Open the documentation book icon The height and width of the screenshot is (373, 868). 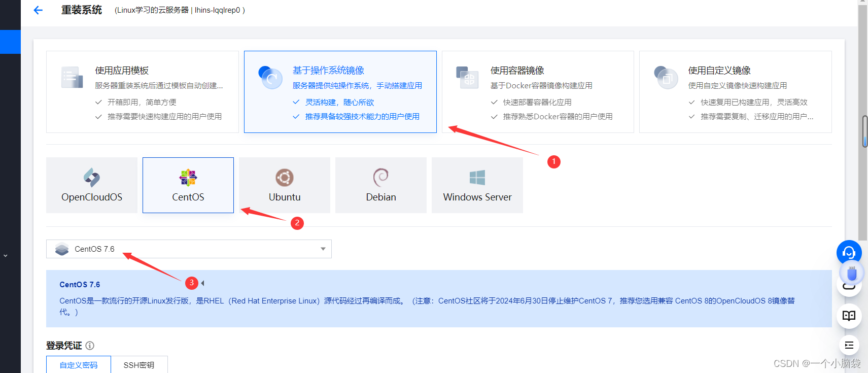[x=849, y=316]
